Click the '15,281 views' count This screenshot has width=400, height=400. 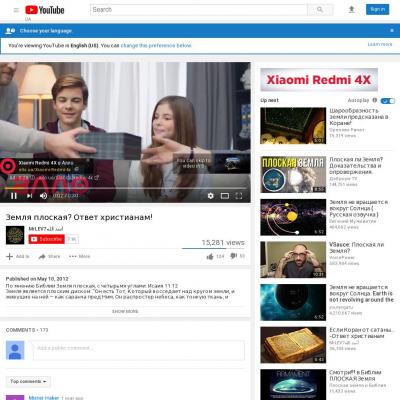pyautogui.click(x=223, y=243)
